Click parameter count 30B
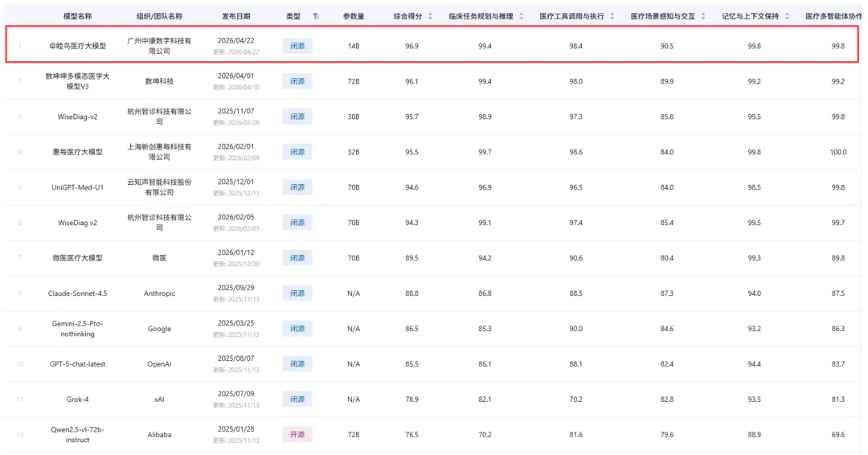The width and height of the screenshot is (868, 455). point(354,117)
